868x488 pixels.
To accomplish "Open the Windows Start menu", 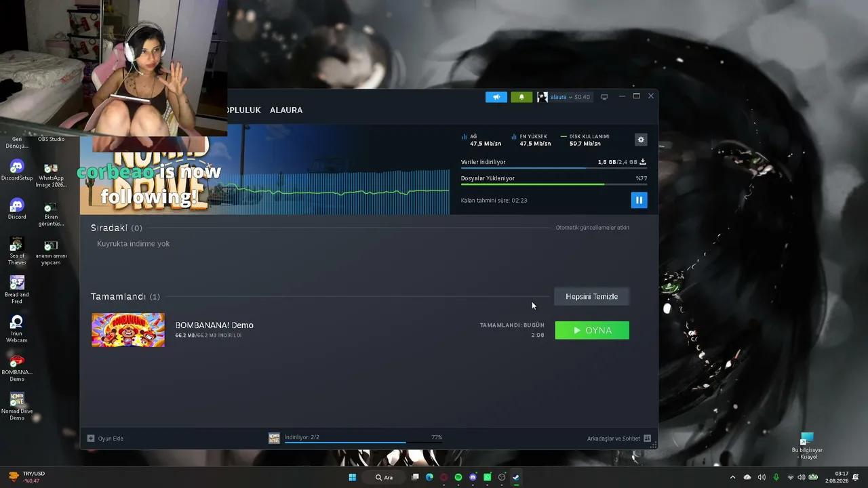I will pos(353,477).
